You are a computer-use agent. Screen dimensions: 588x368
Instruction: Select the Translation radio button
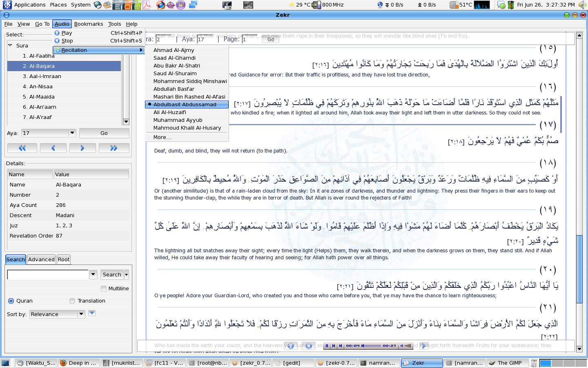[72, 301]
